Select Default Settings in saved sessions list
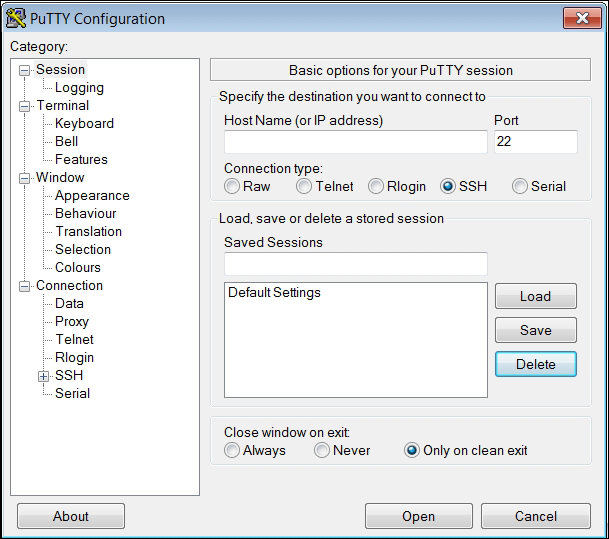This screenshot has height=539, width=609. coord(274,292)
